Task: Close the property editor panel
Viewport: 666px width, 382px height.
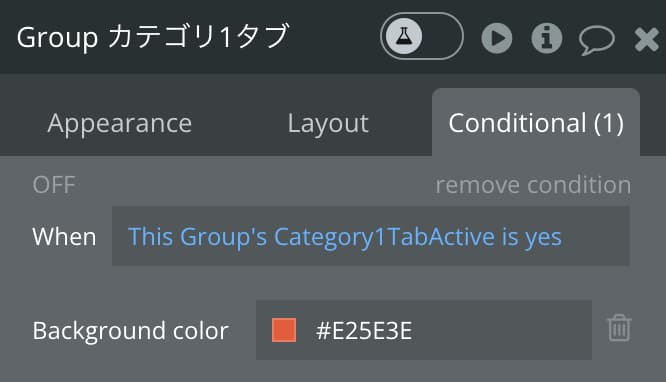Action: (x=646, y=40)
